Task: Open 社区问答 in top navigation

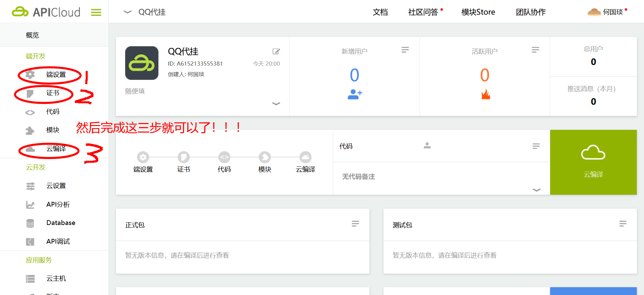Action: point(423,12)
